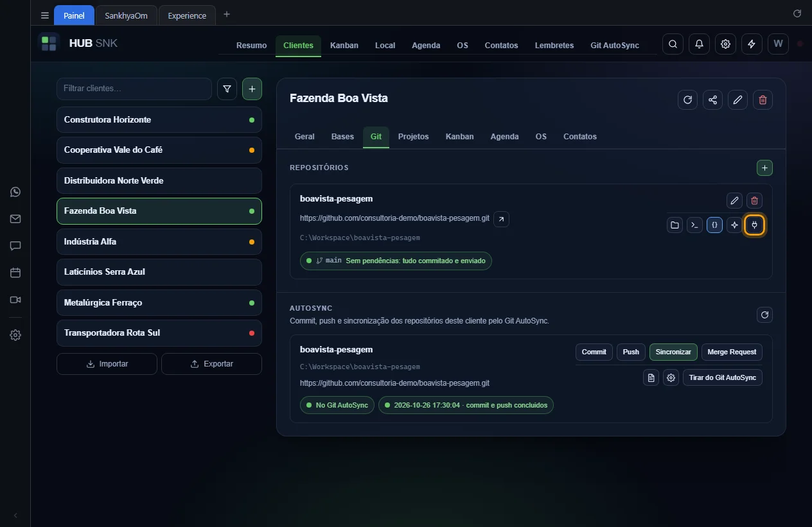Refresh the Fazenda Boa Vista client details
This screenshot has height=527, width=812.
pos(687,99)
